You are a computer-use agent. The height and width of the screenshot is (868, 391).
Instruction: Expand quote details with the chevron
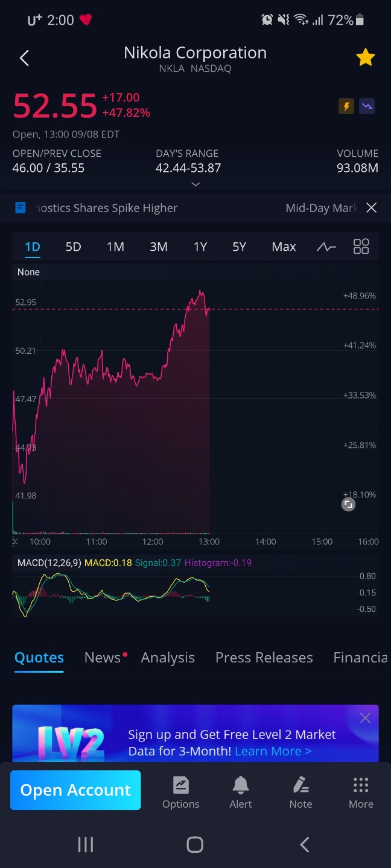point(195,184)
